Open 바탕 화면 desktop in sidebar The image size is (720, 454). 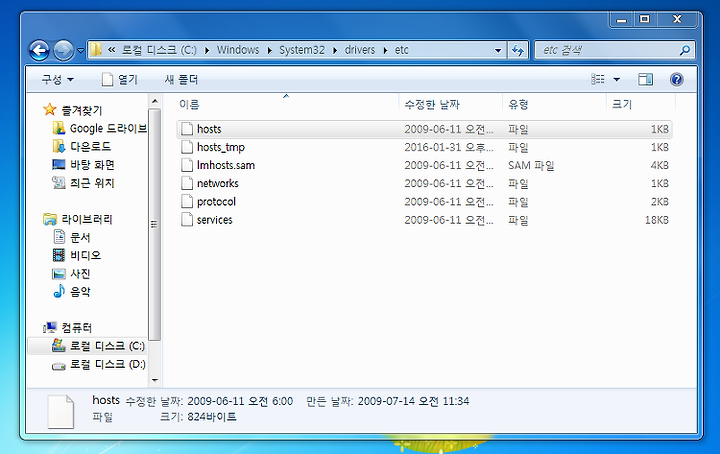pos(92,164)
